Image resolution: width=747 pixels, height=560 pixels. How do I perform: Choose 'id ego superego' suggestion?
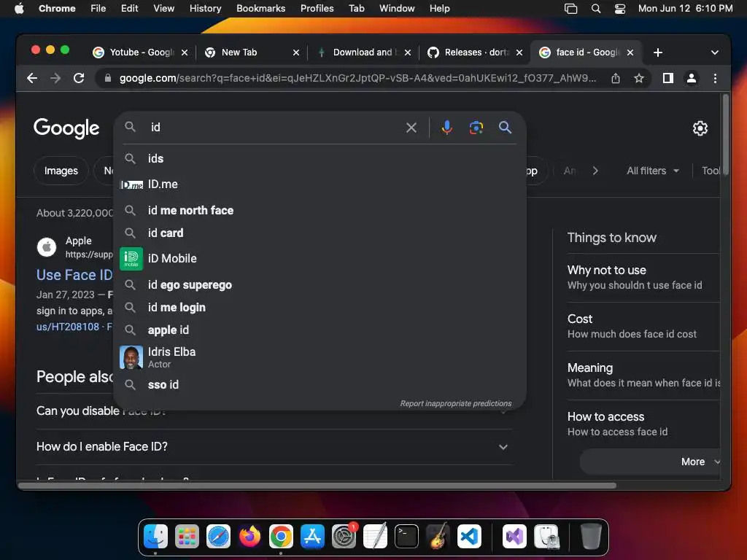(320, 285)
